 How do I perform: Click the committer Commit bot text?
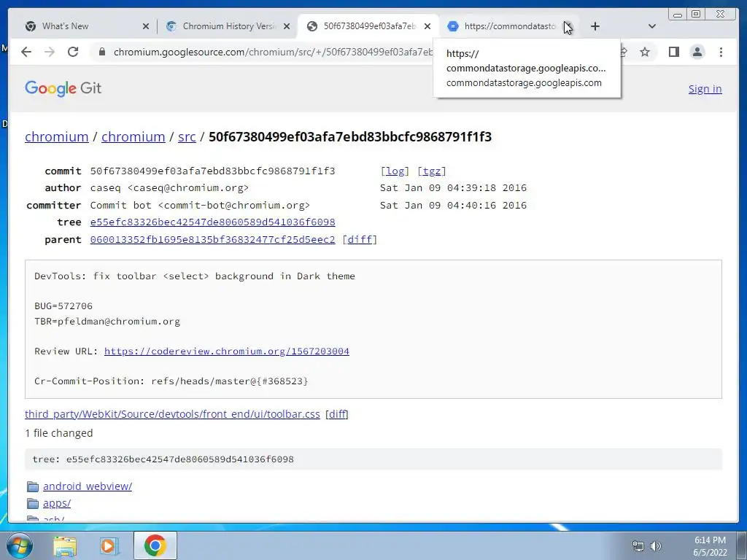200,205
